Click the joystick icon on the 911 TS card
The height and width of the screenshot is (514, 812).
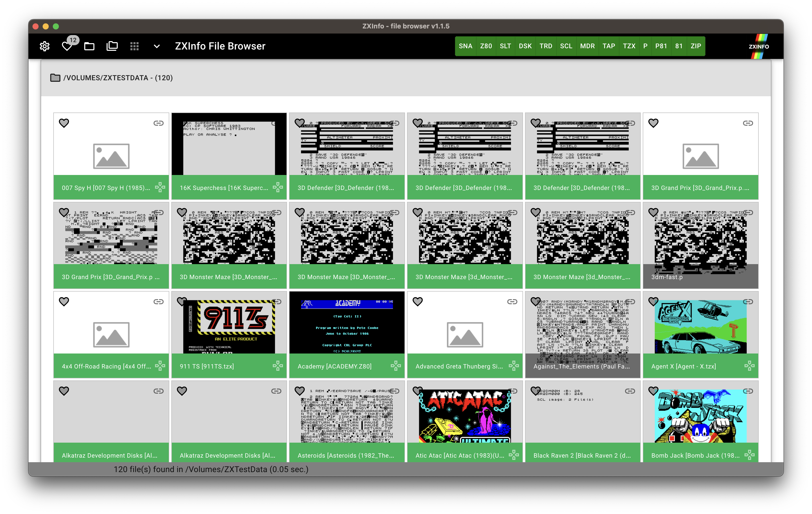tap(278, 365)
